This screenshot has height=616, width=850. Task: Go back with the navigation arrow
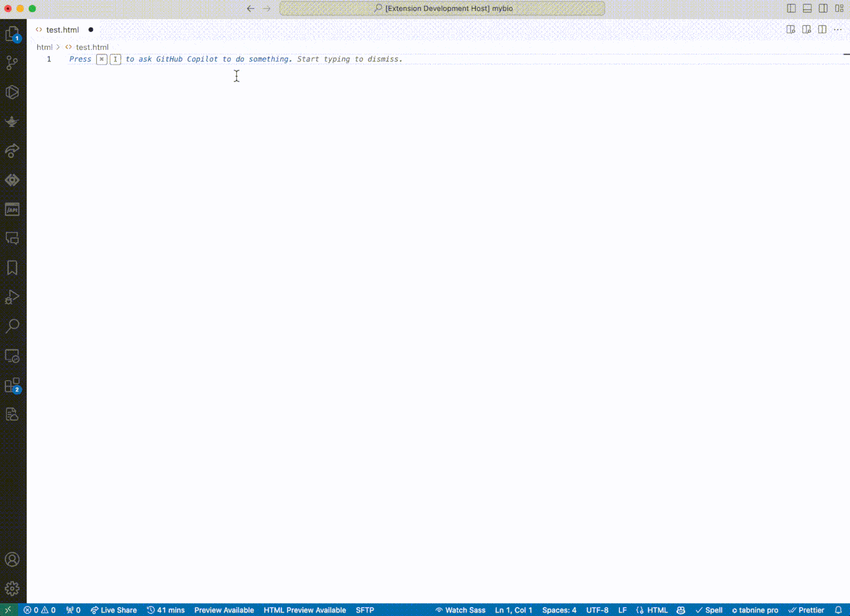251,8
